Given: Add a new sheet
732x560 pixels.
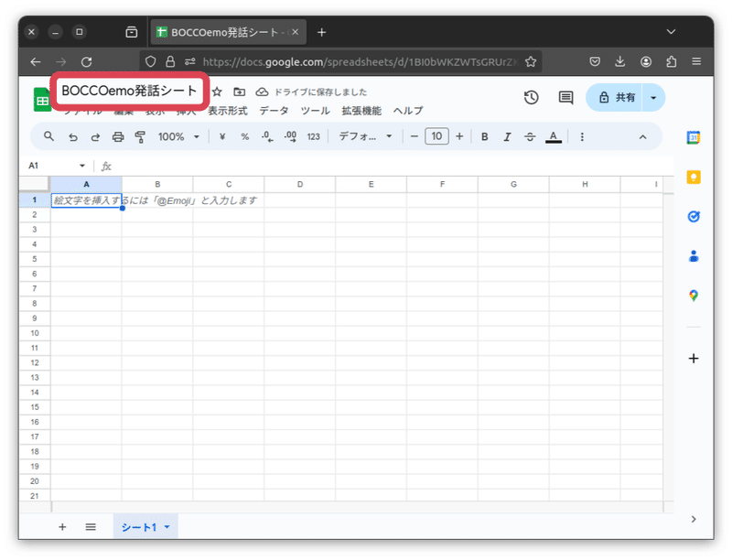Looking at the screenshot, I should (62, 527).
